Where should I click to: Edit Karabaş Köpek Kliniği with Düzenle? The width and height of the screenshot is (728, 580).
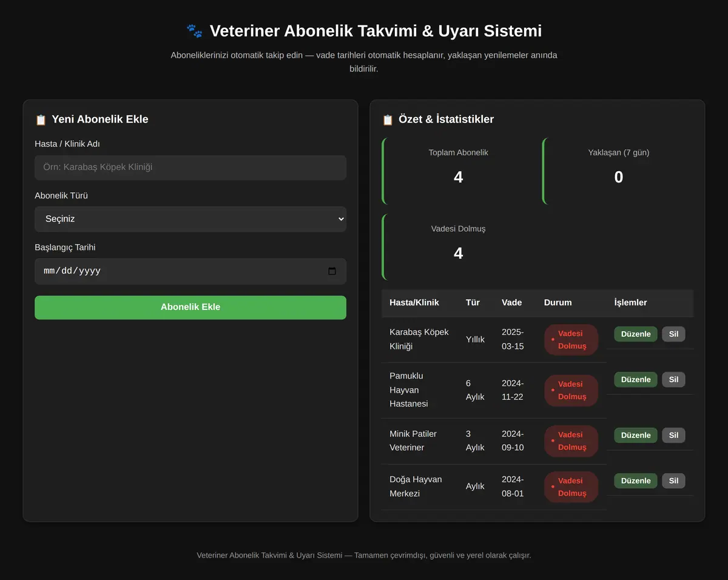click(x=635, y=334)
